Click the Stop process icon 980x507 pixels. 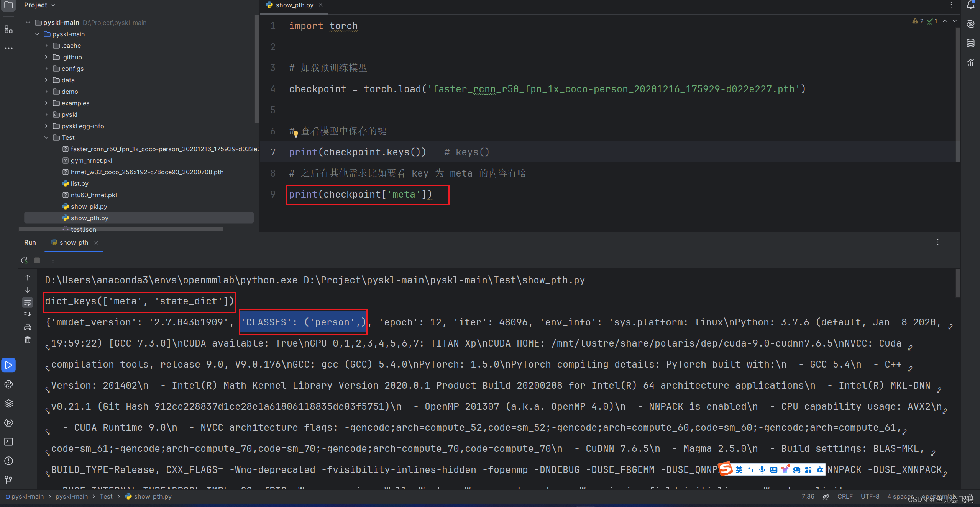[x=37, y=260]
